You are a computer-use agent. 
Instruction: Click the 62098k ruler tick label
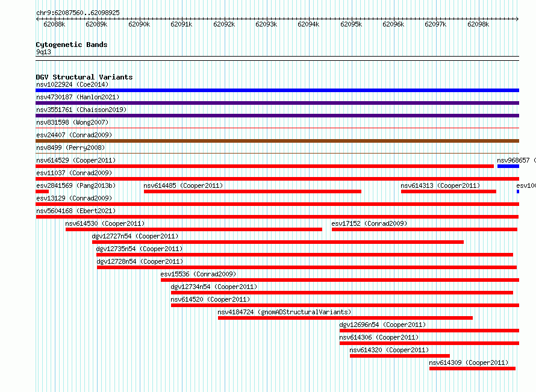click(478, 24)
